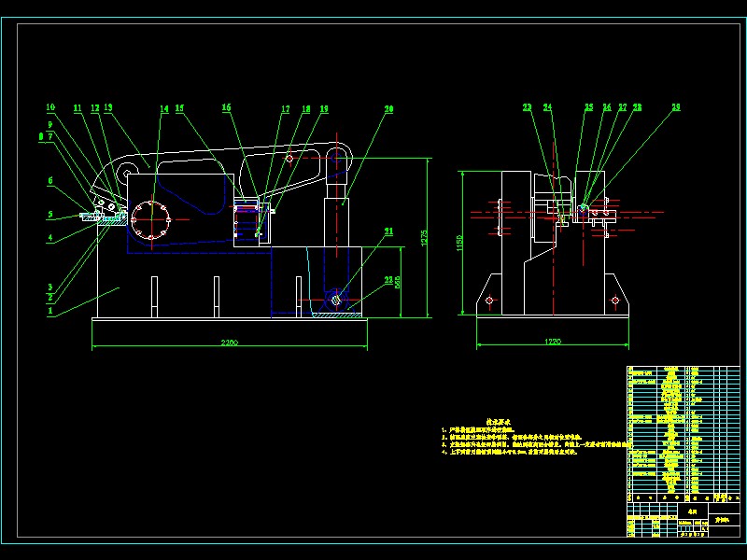Click part number label 21
The height and width of the screenshot is (560, 747).
(388, 231)
